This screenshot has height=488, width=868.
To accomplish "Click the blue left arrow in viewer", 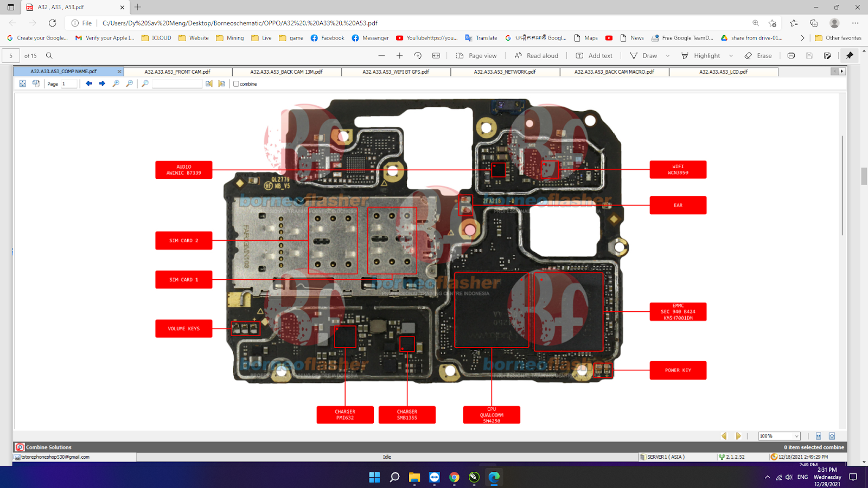I will coord(89,84).
